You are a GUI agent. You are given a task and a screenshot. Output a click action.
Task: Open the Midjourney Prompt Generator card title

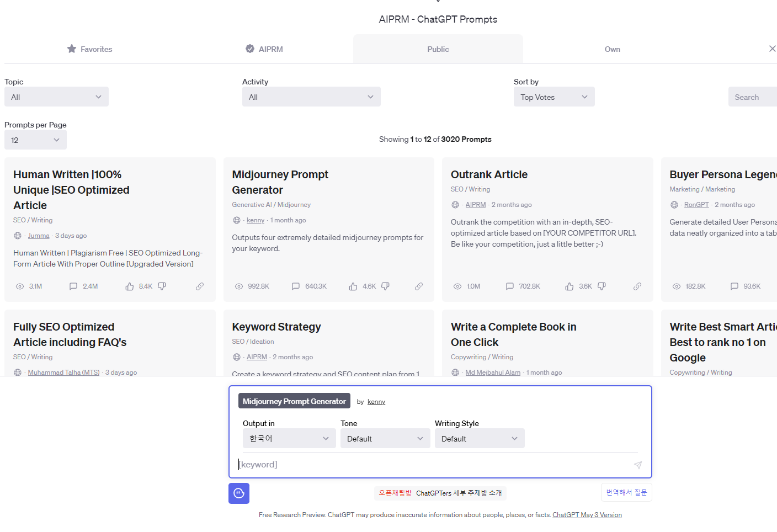click(x=280, y=182)
